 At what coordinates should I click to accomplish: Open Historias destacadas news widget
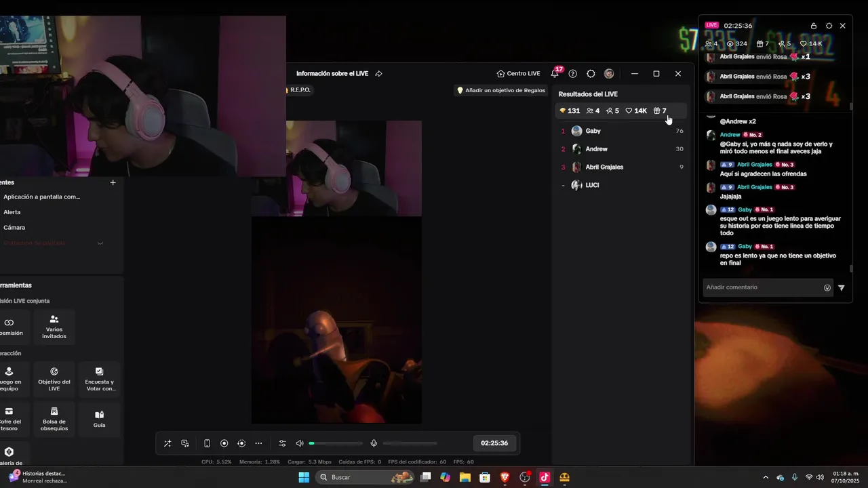(38, 477)
